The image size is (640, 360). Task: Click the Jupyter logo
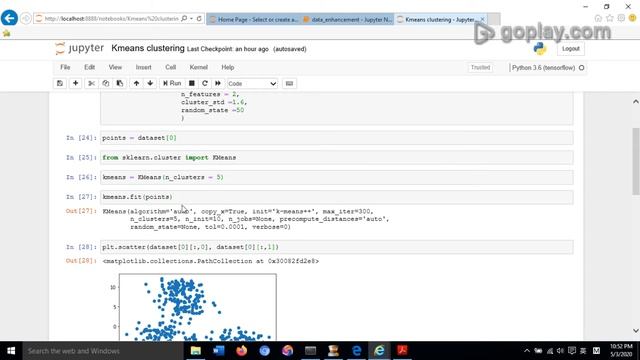80,48
